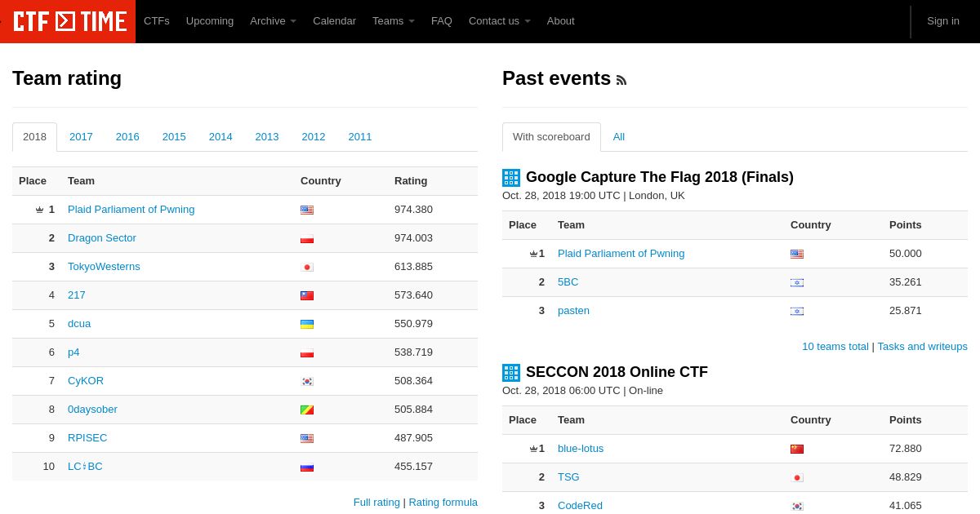Switch to the 2013 rating tab

pyautogui.click(x=267, y=137)
